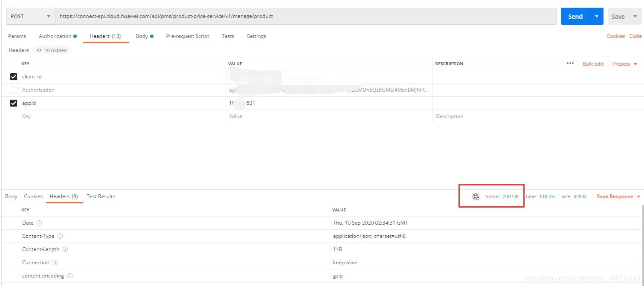Open the Presets dropdown
Viewport: 644px width, 286px height.
[x=625, y=64]
